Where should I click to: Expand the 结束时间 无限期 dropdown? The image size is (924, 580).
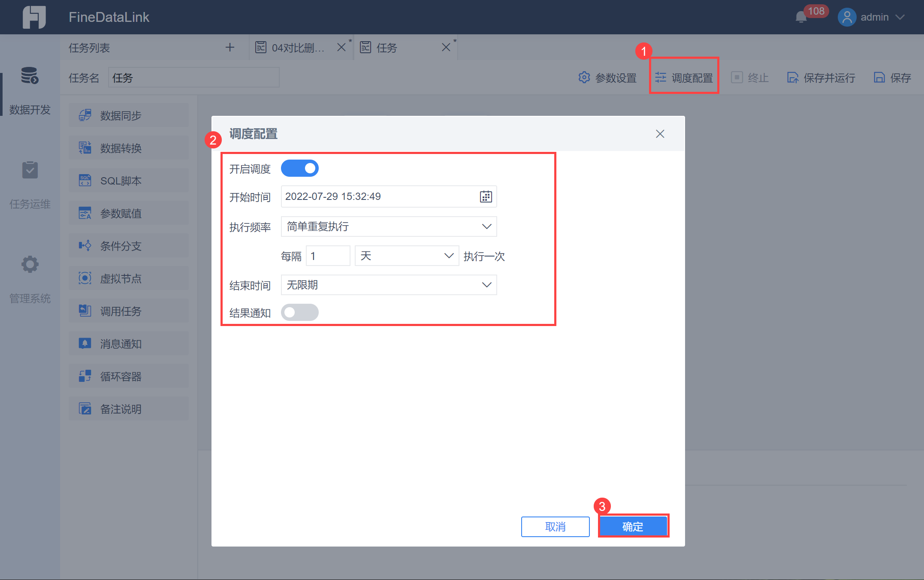pos(389,285)
